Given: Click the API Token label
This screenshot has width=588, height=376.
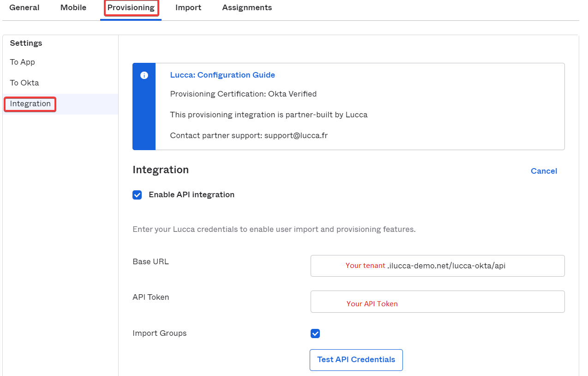Looking at the screenshot, I should click(x=151, y=297).
